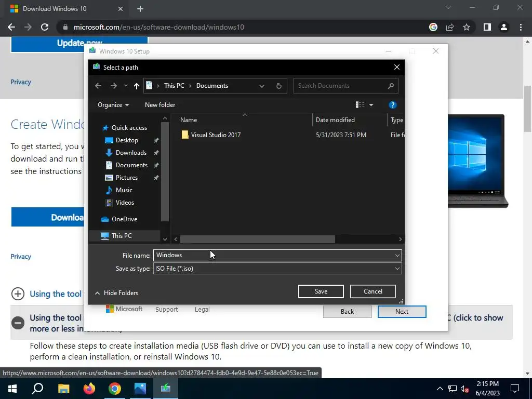
Task: Open File Explorer from taskbar
Action: tap(63, 389)
